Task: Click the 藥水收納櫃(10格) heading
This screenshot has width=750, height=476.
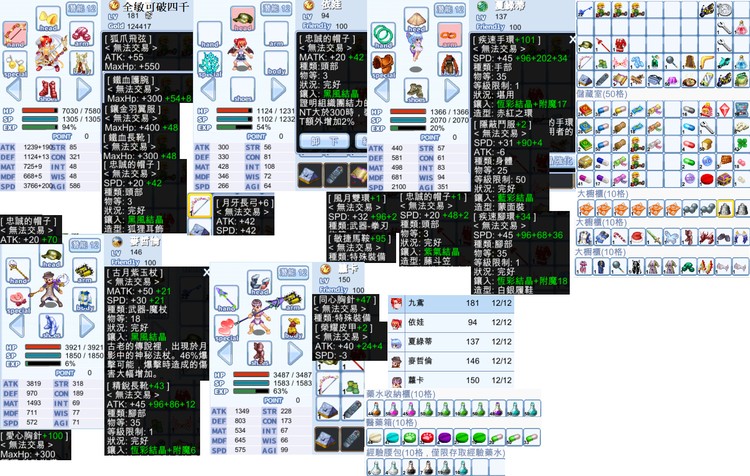Action: [401, 394]
